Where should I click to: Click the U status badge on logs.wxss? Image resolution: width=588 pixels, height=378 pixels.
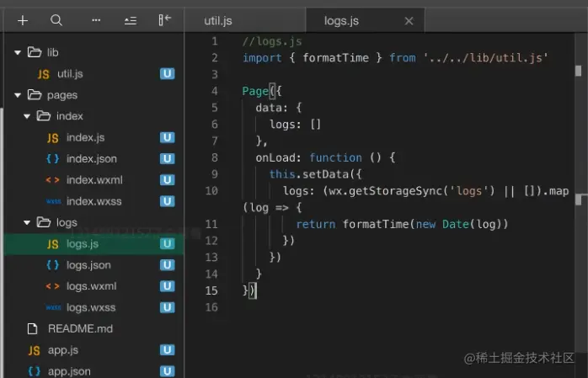pyautogui.click(x=168, y=307)
